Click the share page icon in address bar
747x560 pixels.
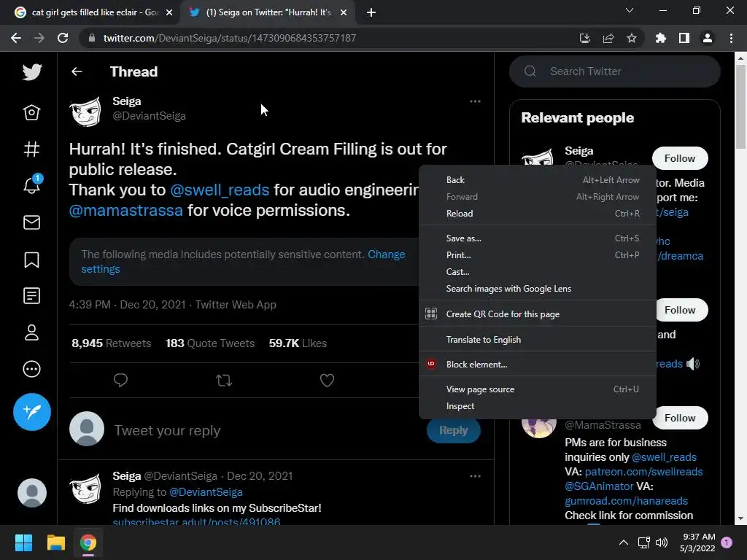(608, 38)
